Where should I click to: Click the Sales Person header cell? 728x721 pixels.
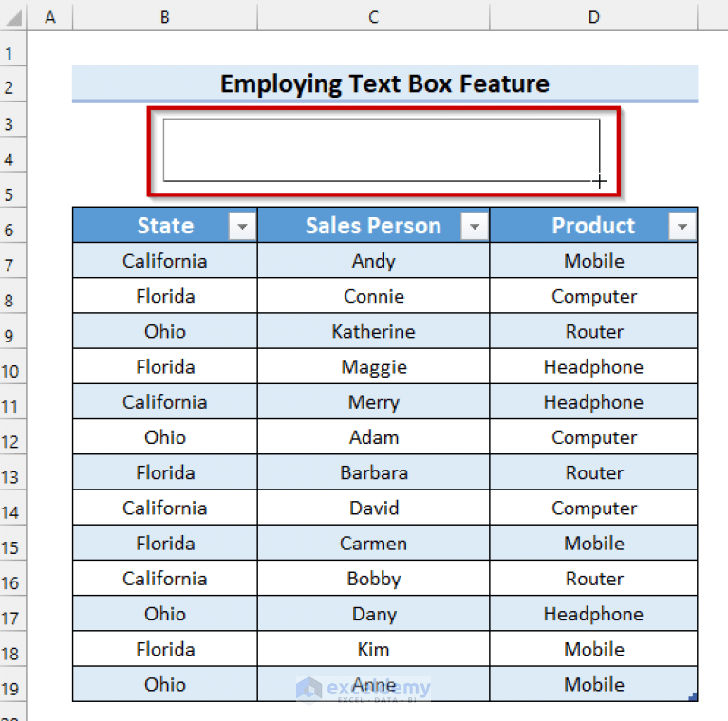click(x=373, y=225)
